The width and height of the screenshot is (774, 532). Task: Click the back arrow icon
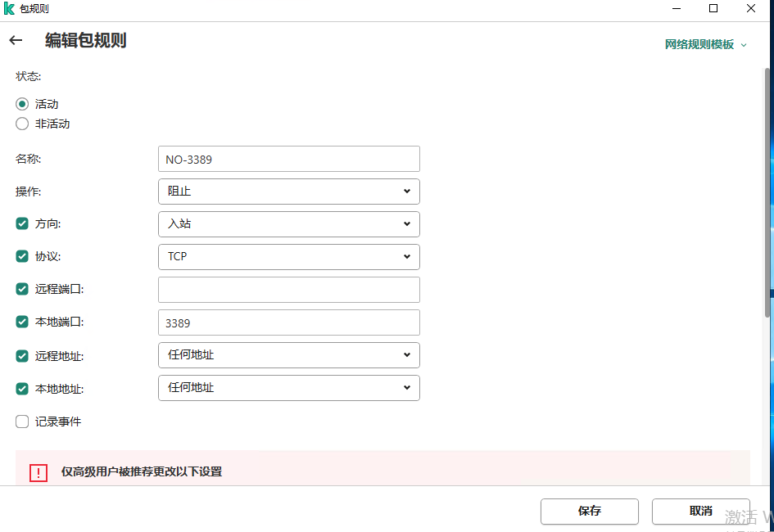(16, 40)
